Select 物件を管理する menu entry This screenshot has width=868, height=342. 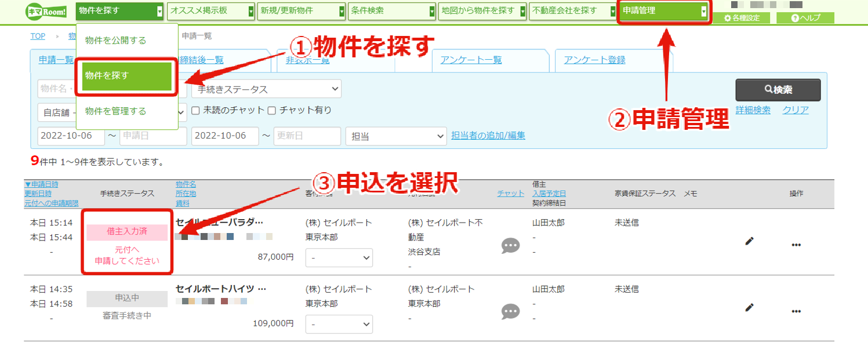pyautogui.click(x=115, y=111)
